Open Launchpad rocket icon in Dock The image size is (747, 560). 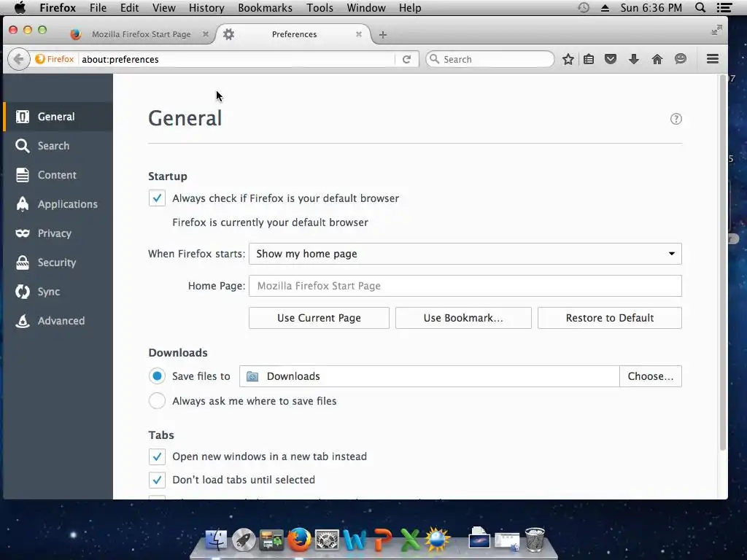pyautogui.click(x=244, y=540)
